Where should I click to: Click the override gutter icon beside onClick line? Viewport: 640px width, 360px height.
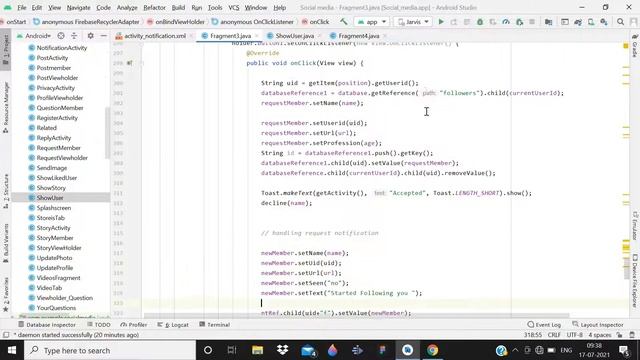[129, 63]
